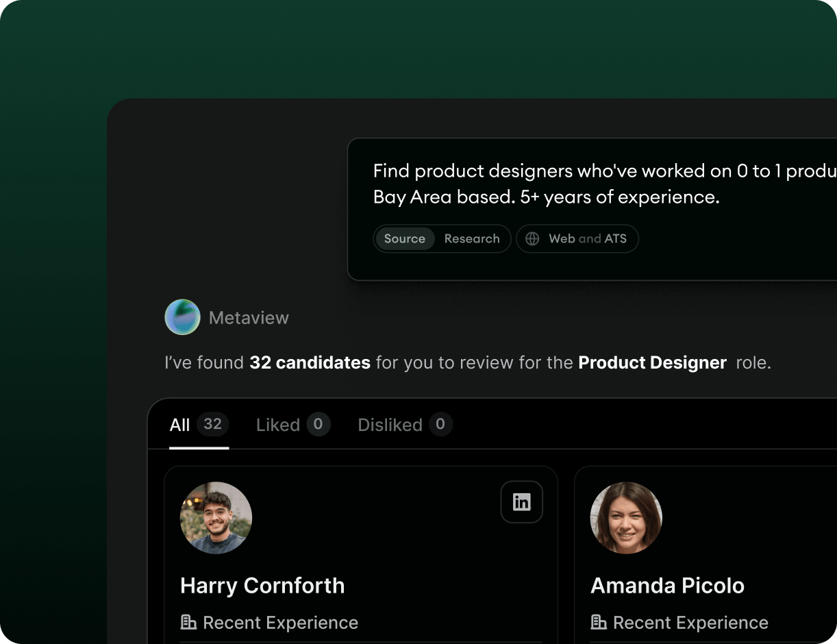Open the Web and ATS source selector
This screenshot has width=837, height=644.
tap(577, 239)
